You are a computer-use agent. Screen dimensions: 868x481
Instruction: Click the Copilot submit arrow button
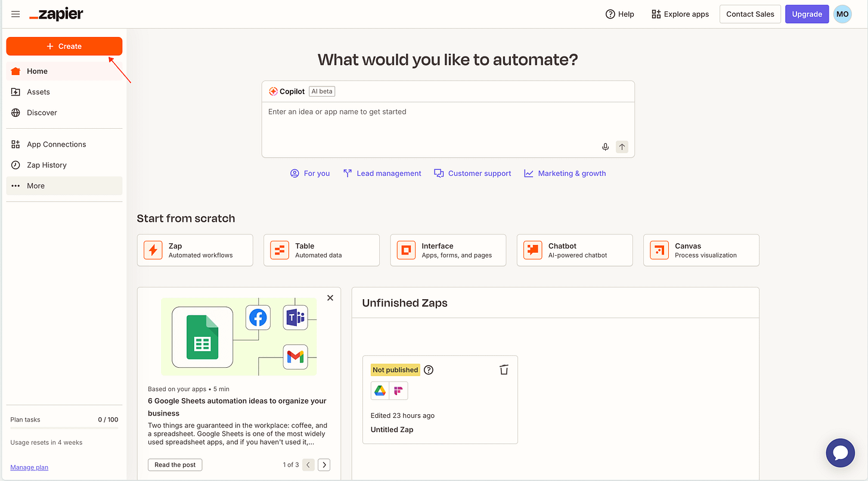[622, 147]
